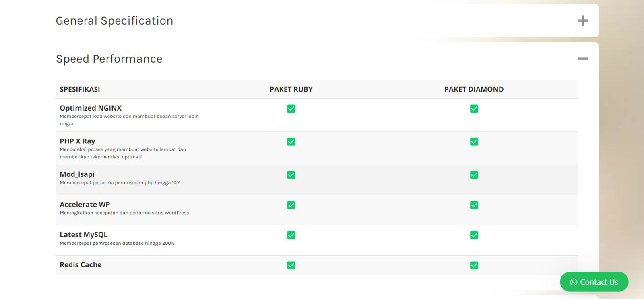The width and height of the screenshot is (644, 299).
Task: Select the Latest MySQL feature title
Action: tap(83, 235)
